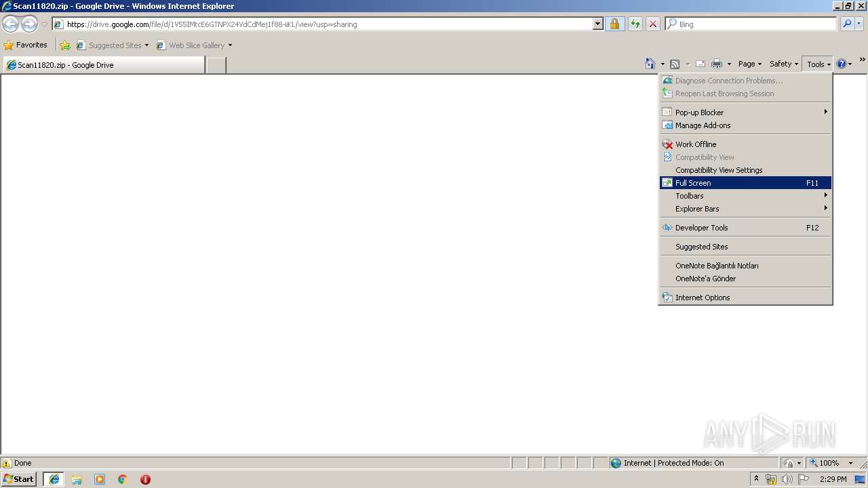868x488 pixels.
Task: Click Internet Protected Mode zone indicator
Action: (x=693, y=463)
